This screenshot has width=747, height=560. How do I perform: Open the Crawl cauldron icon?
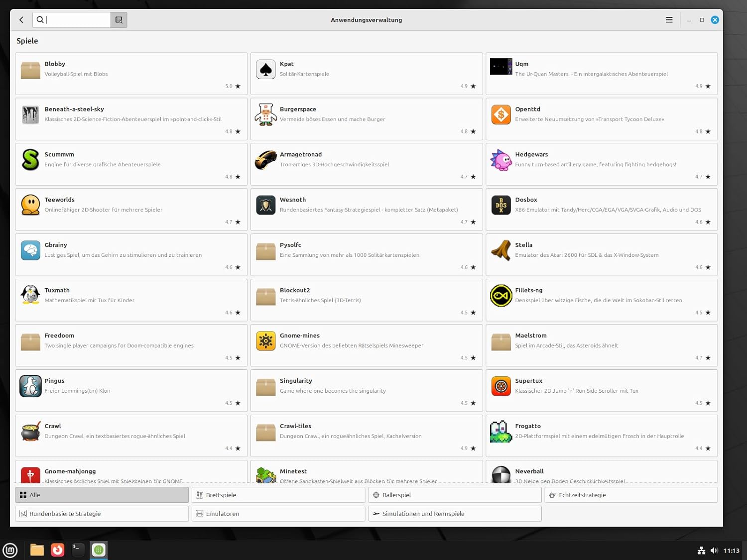click(30, 432)
